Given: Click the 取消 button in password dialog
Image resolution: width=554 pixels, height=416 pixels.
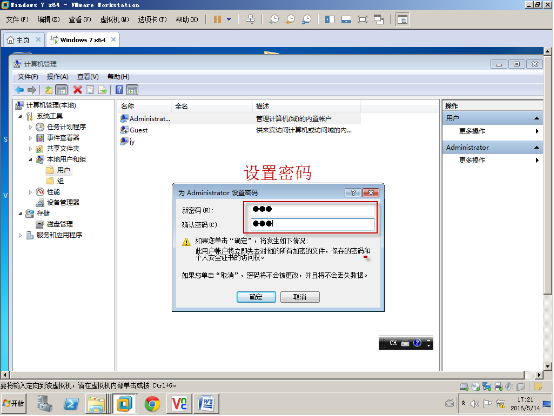Looking at the screenshot, I should (x=300, y=297).
